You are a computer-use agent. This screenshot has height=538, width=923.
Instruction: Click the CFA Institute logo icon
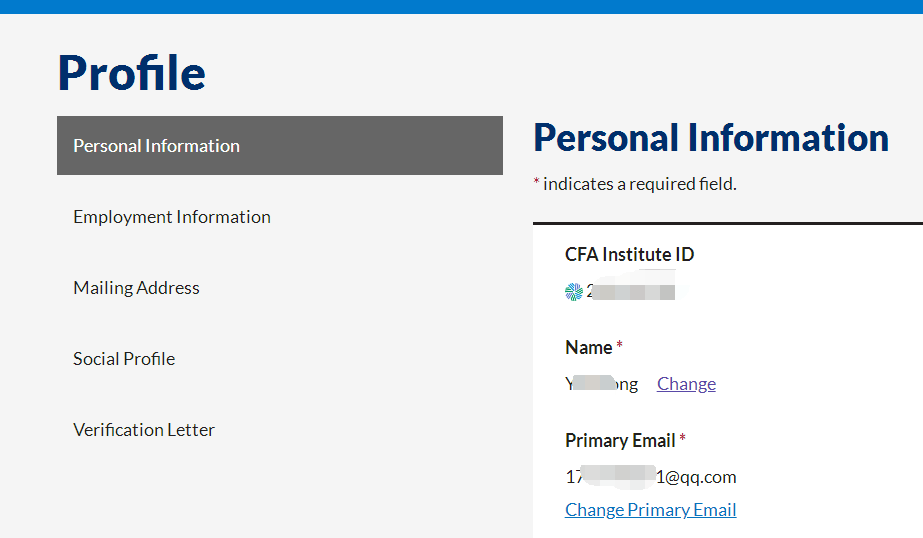(x=574, y=292)
